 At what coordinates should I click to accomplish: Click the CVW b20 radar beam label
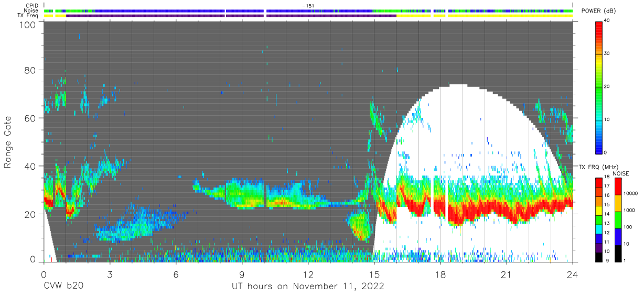point(63,286)
